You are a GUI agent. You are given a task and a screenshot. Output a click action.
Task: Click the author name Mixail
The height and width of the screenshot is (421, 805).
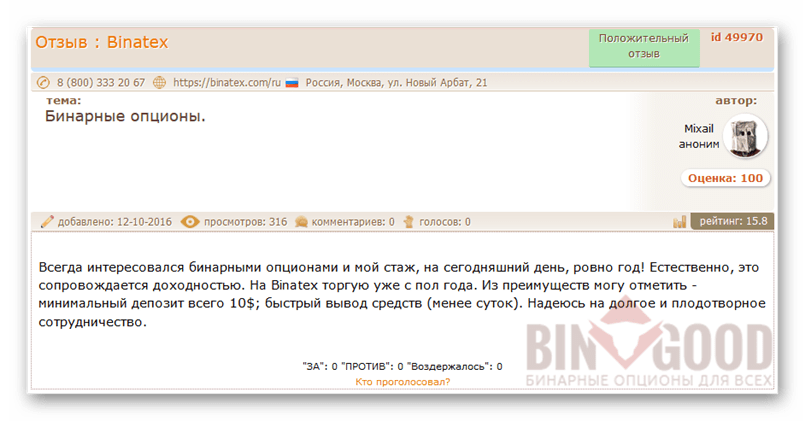tap(699, 128)
